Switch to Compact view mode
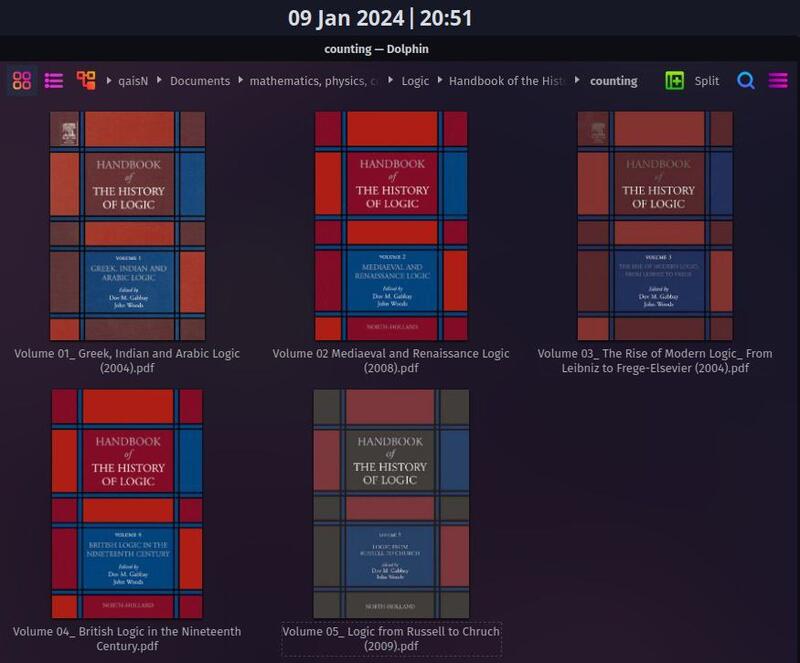This screenshot has height=663, width=800. click(x=54, y=81)
